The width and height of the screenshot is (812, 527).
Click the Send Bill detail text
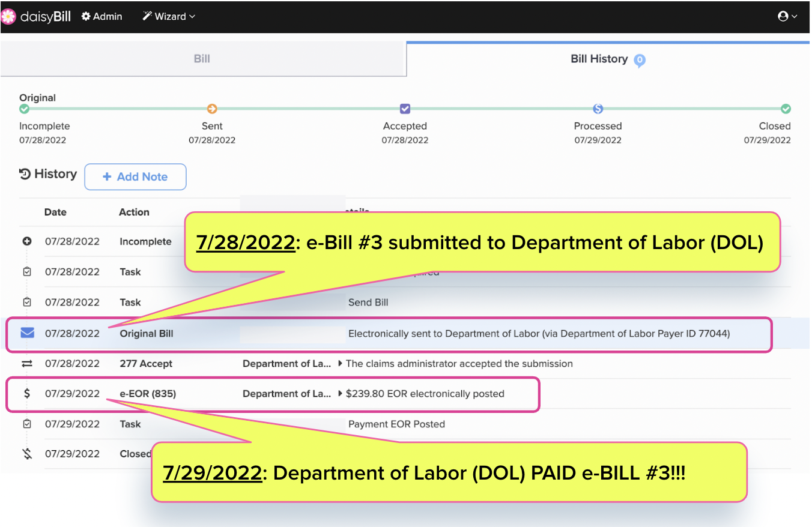coord(368,303)
